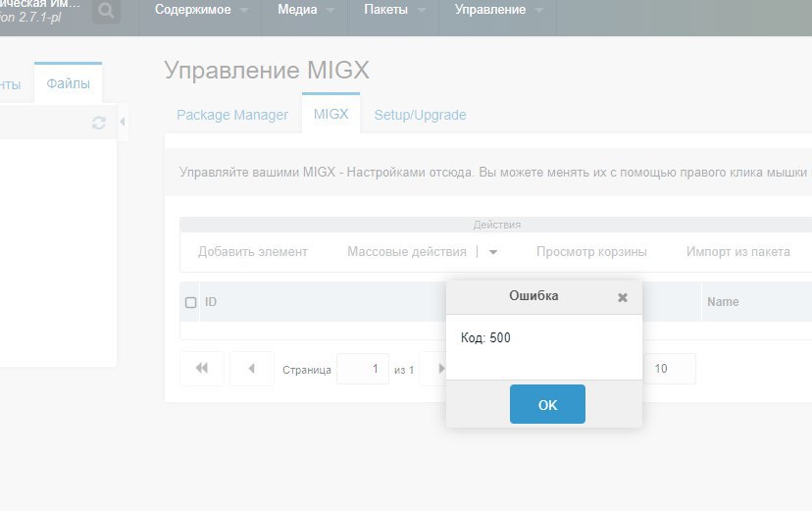Toggle the select-all checkbox in grid header

[x=190, y=302]
